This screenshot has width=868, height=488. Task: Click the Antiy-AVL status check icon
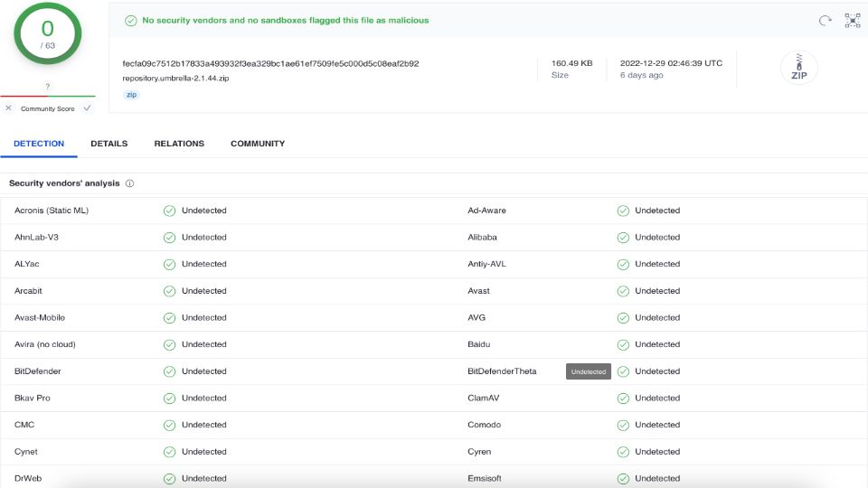coord(623,265)
